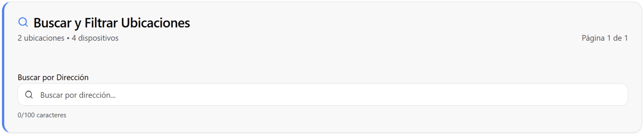The height and width of the screenshot is (136, 644).
Task: Click the word 'Filtrar' in the title
Action: click(x=101, y=23)
